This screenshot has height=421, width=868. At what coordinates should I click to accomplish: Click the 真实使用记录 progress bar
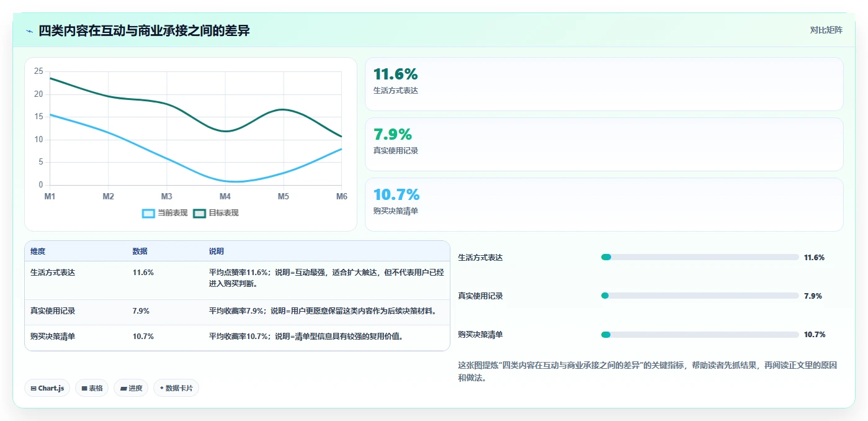700,296
